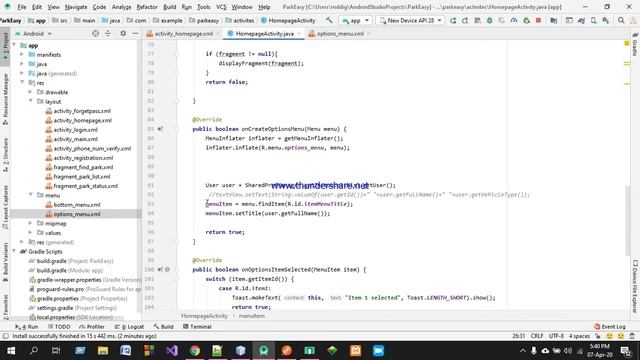Click Attach Debugger to Android Process icon
Screen dimensions: 640x360
coord(526,20)
